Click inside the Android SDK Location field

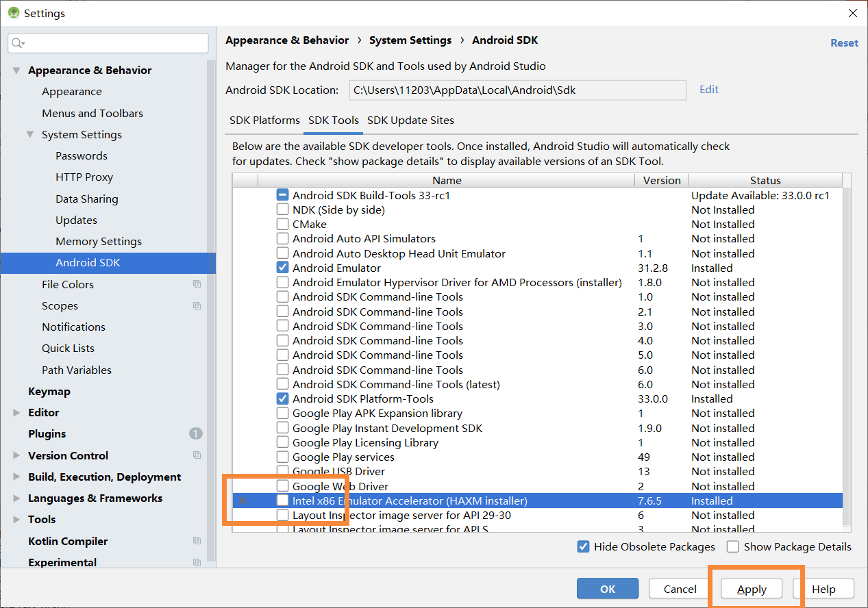click(x=517, y=90)
